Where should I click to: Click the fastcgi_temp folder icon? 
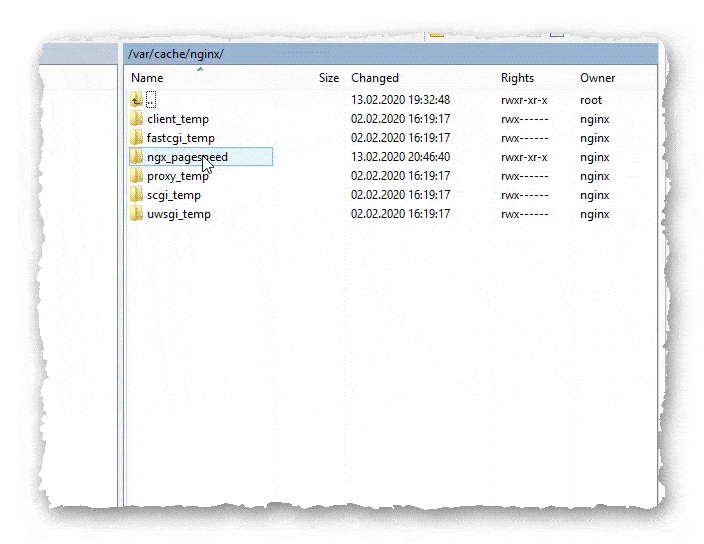[x=137, y=138]
